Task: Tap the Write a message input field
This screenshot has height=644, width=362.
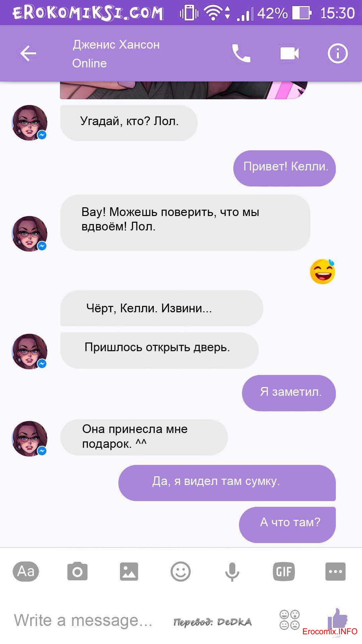Action: tap(83, 620)
